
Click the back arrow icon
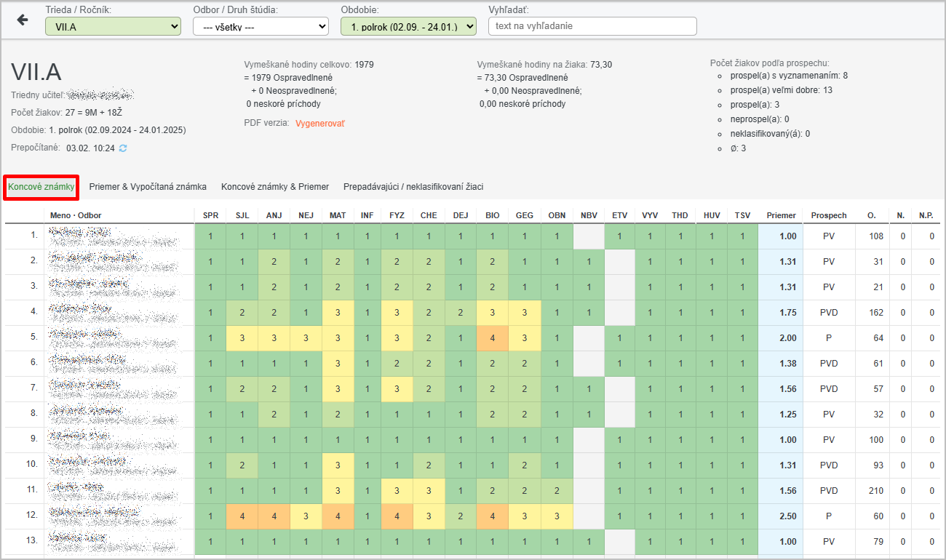(x=23, y=20)
